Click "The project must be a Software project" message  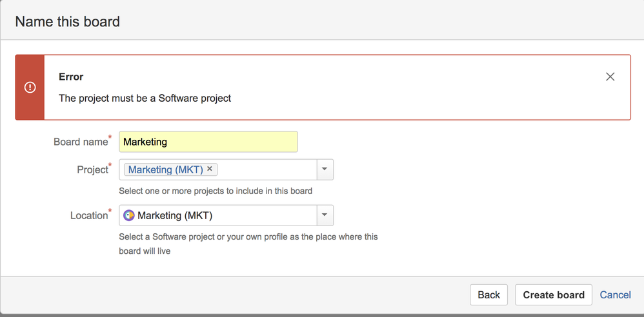(x=145, y=98)
